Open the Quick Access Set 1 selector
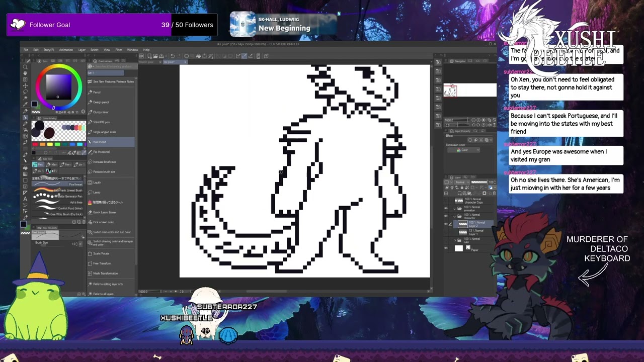The width and height of the screenshot is (644, 362). (106, 73)
